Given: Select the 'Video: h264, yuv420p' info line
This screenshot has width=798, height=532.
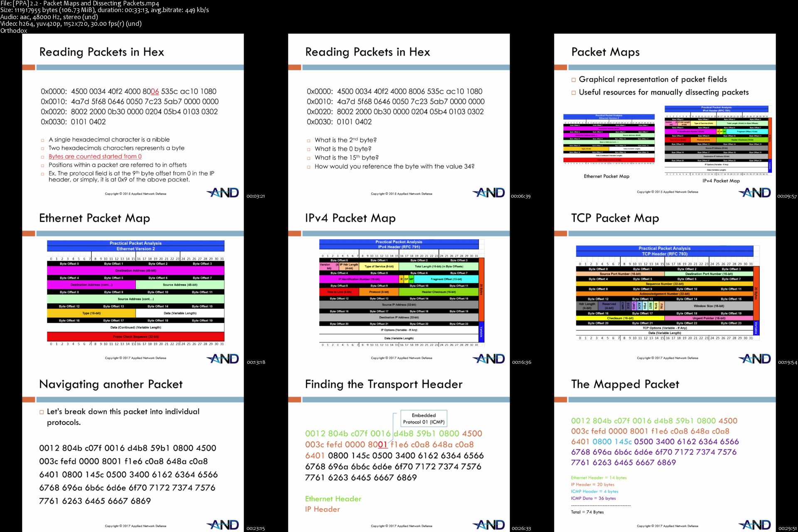Looking at the screenshot, I should point(71,24).
